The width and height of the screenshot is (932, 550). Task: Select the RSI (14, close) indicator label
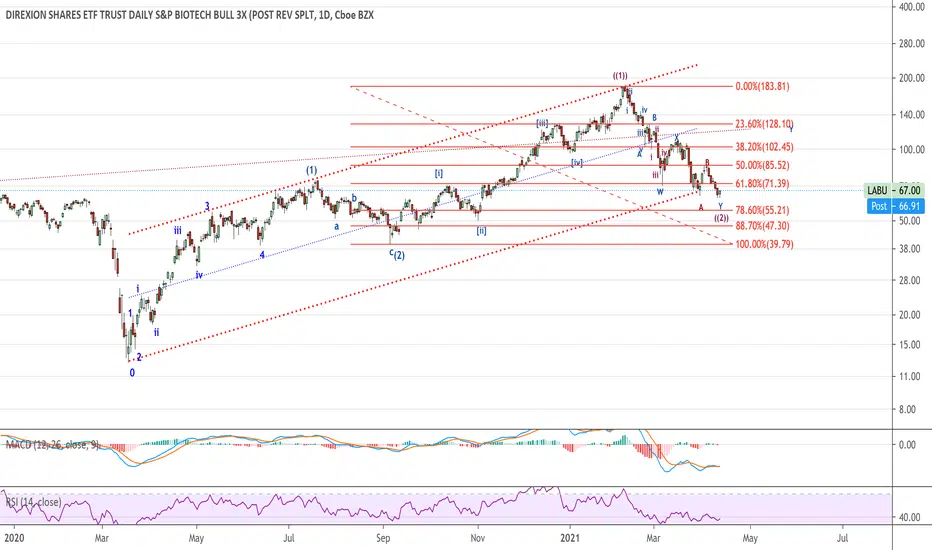33,502
